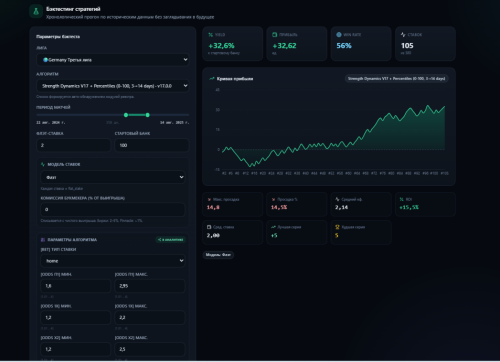Image resolution: width=500 pixels, height=362 pixels.
Task: Click the Yield percent icon in stats card
Action: pos(211,35)
